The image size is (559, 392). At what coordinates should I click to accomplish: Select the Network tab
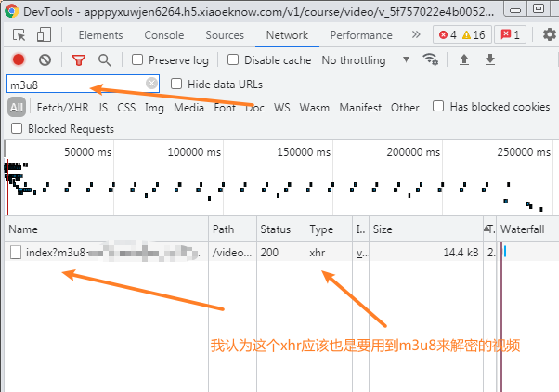(287, 35)
